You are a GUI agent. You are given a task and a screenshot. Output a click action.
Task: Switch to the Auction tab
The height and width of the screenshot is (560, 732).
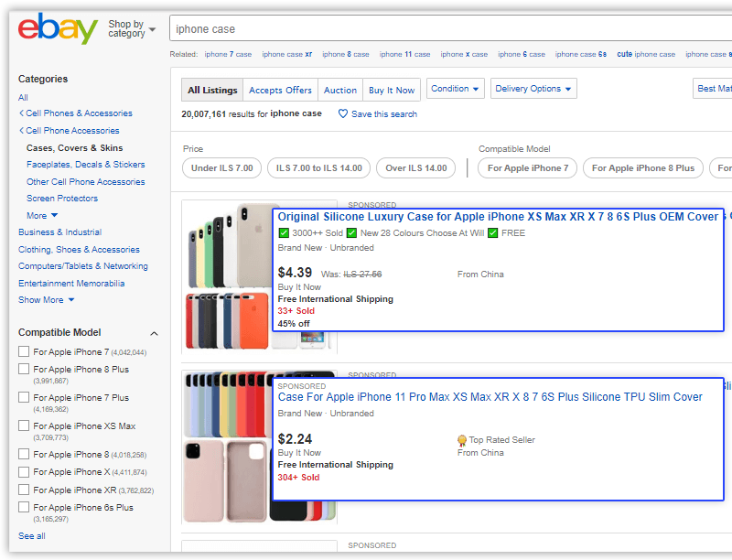[340, 90]
